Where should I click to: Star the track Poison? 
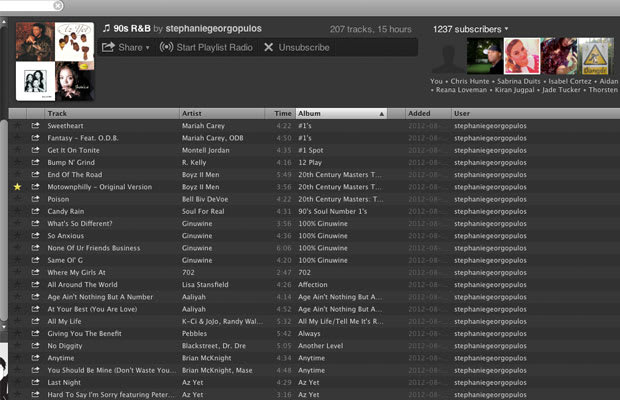[x=17, y=199]
